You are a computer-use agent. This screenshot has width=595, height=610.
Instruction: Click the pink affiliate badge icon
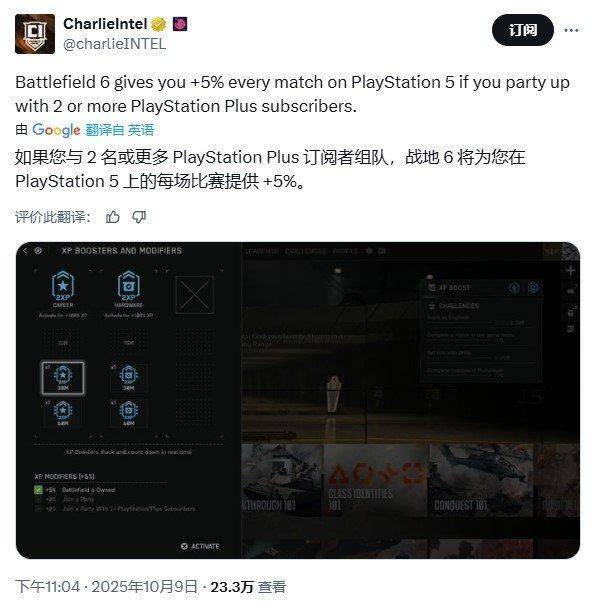click(179, 24)
